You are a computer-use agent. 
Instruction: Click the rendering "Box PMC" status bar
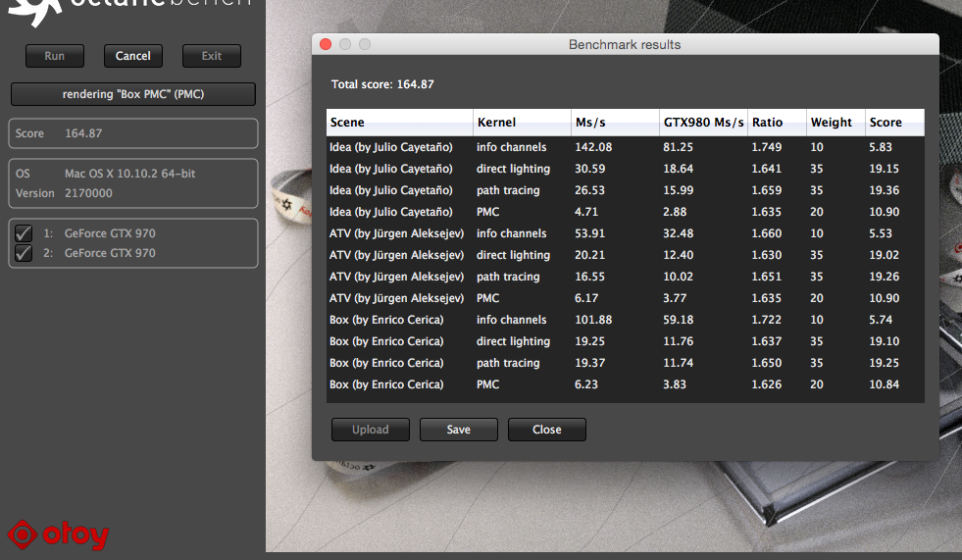(x=133, y=94)
